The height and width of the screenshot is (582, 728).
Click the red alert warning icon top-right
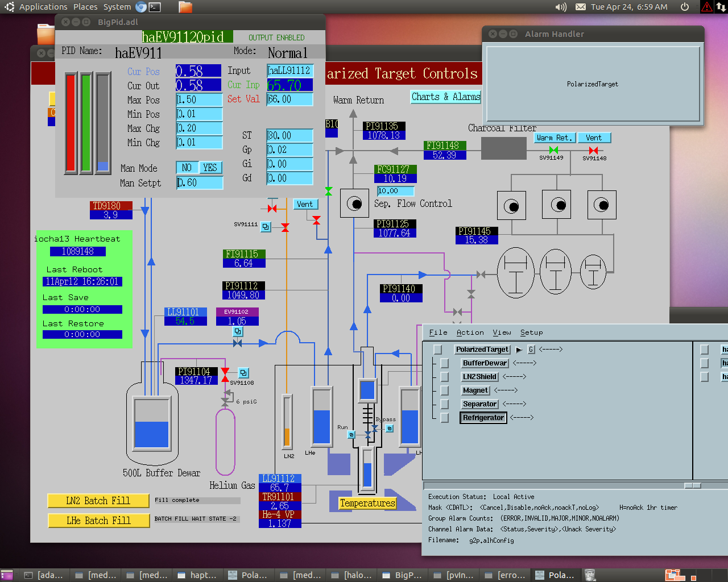click(706, 7)
